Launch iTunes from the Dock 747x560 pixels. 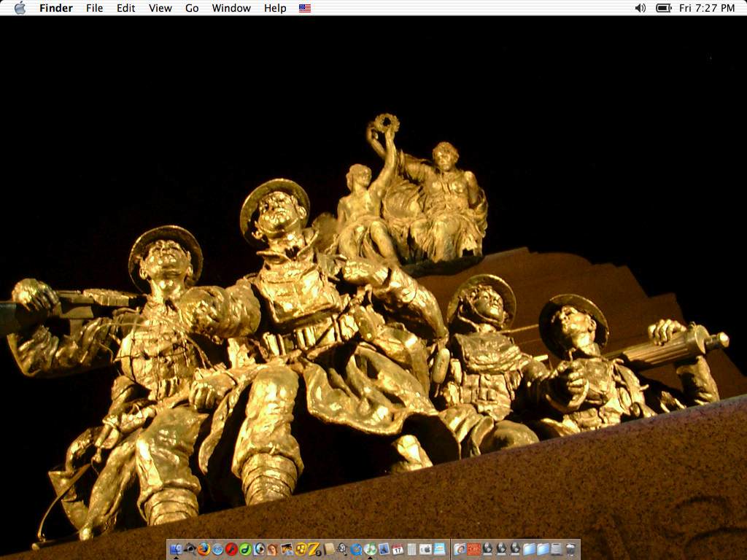coord(370,549)
